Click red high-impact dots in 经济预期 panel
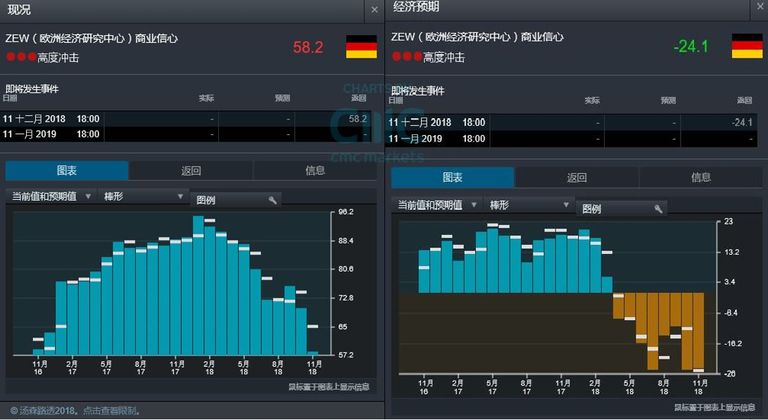 (x=407, y=56)
